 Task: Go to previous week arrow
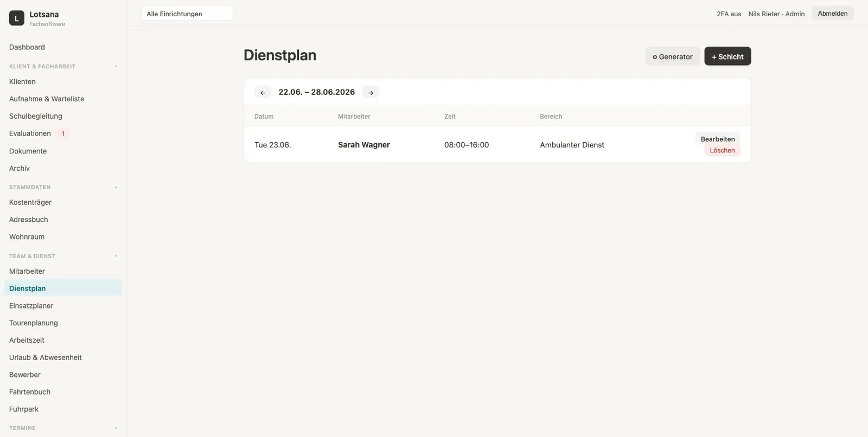(263, 92)
